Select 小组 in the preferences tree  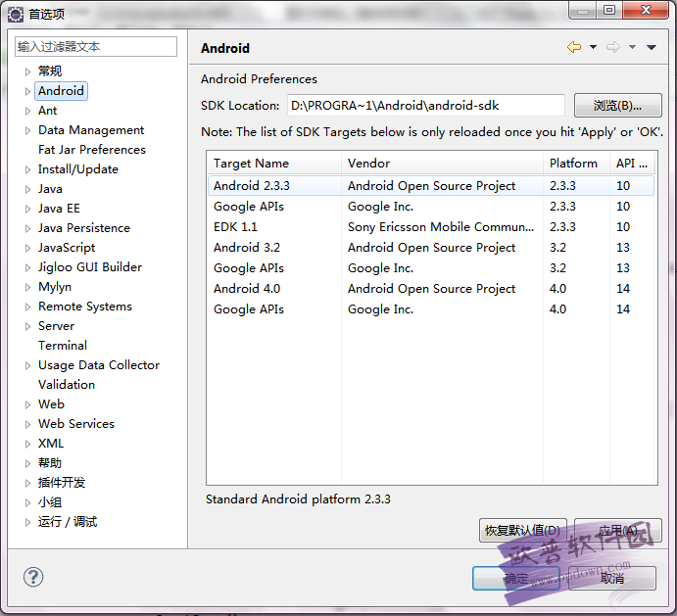point(50,502)
